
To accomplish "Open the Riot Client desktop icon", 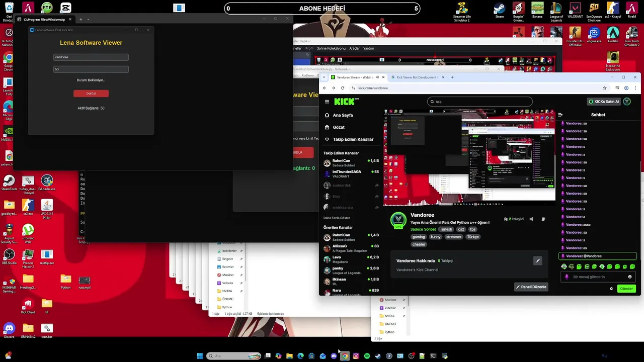I will click(28, 306).
